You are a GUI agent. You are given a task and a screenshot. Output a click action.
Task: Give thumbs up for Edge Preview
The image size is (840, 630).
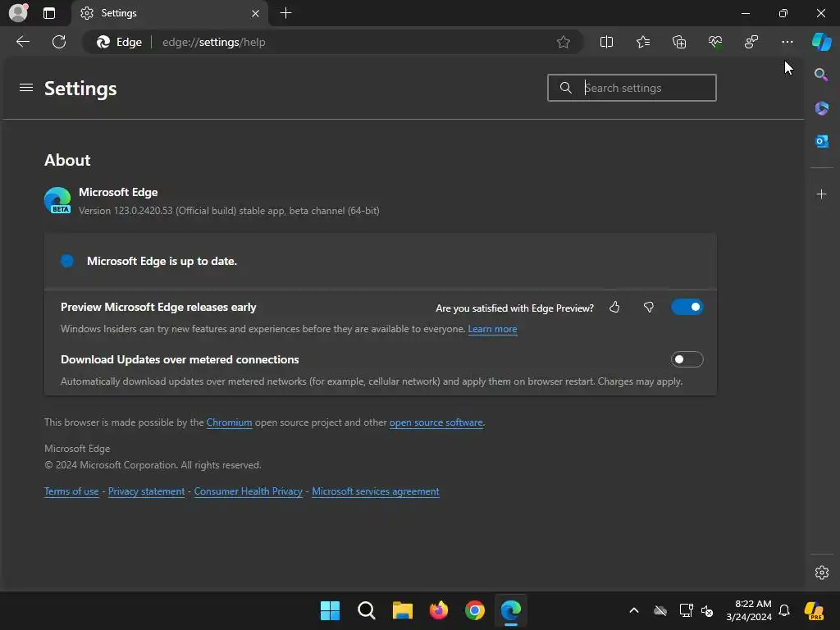click(614, 307)
